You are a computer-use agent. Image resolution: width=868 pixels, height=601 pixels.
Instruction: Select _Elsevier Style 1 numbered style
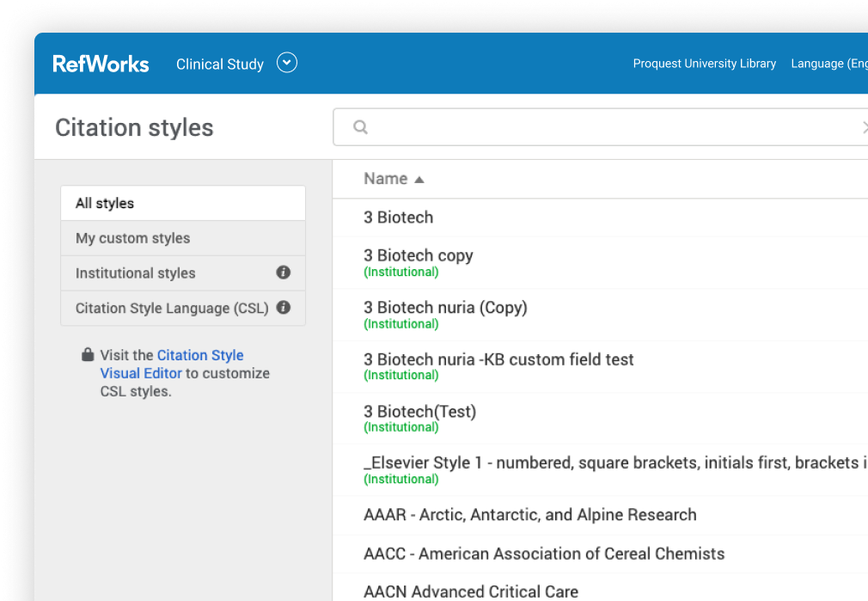600,469
